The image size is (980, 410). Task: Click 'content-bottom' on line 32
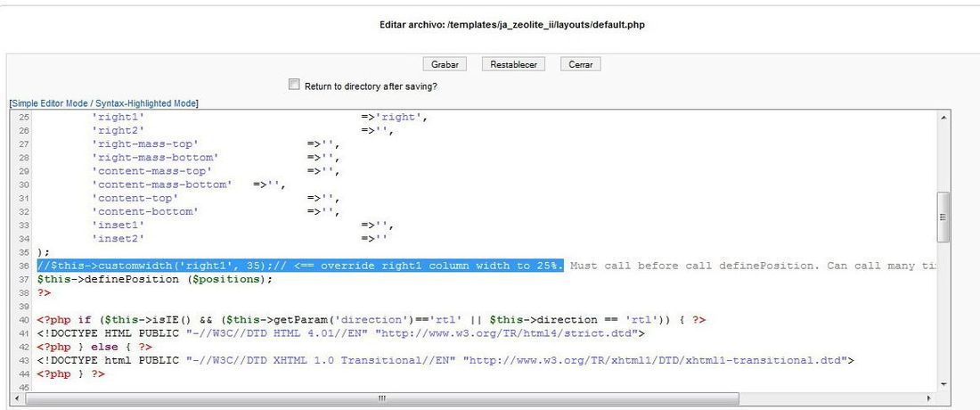[145, 211]
